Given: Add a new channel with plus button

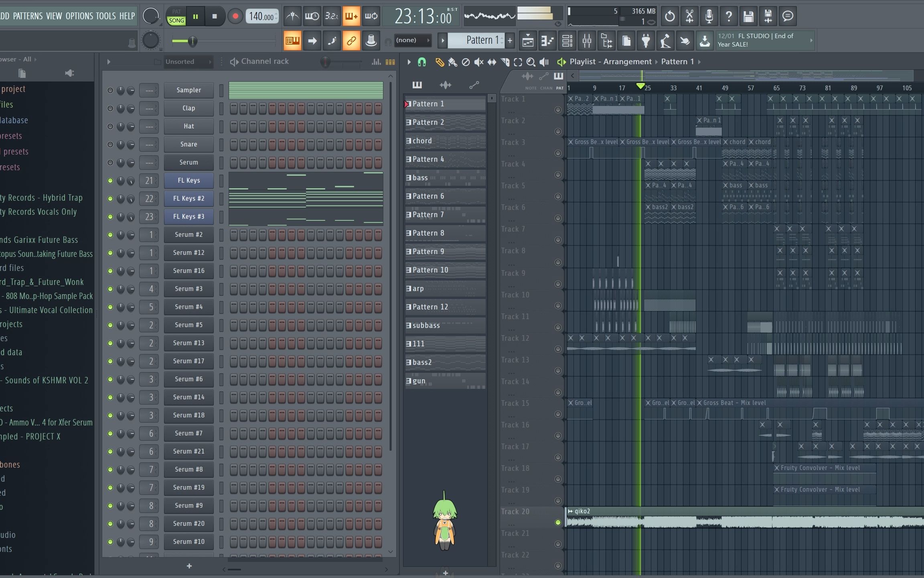Looking at the screenshot, I should tap(189, 566).
